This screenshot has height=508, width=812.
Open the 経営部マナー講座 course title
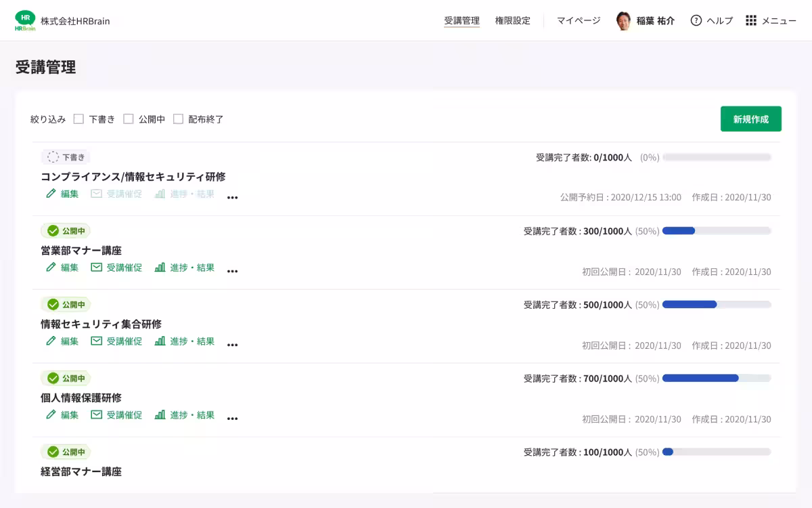pyautogui.click(x=81, y=471)
